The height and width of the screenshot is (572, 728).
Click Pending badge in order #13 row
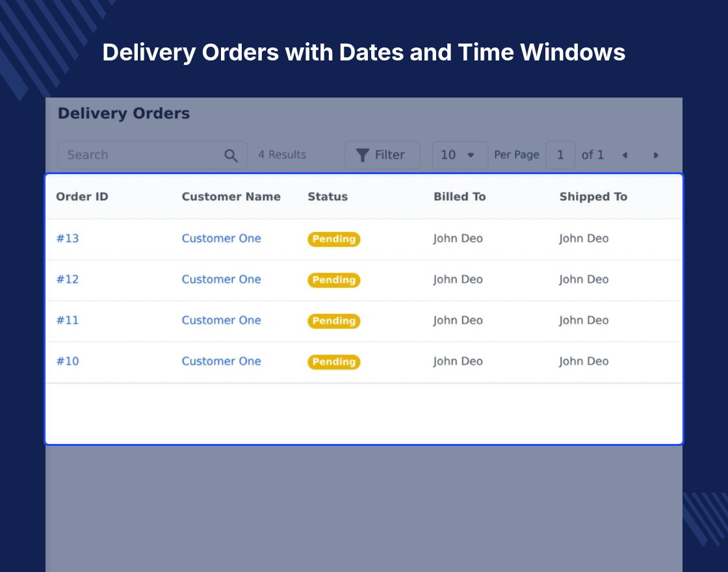[x=334, y=239]
